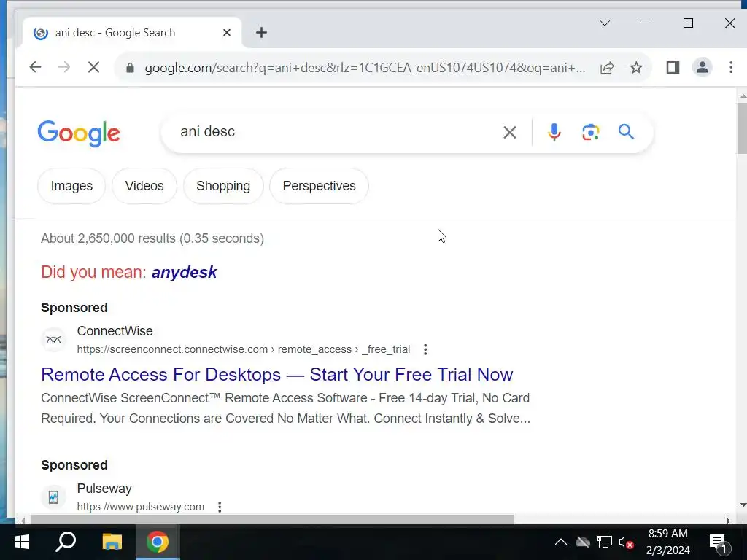The width and height of the screenshot is (747, 560).
Task: View site information lock icon
Action: click(130, 68)
